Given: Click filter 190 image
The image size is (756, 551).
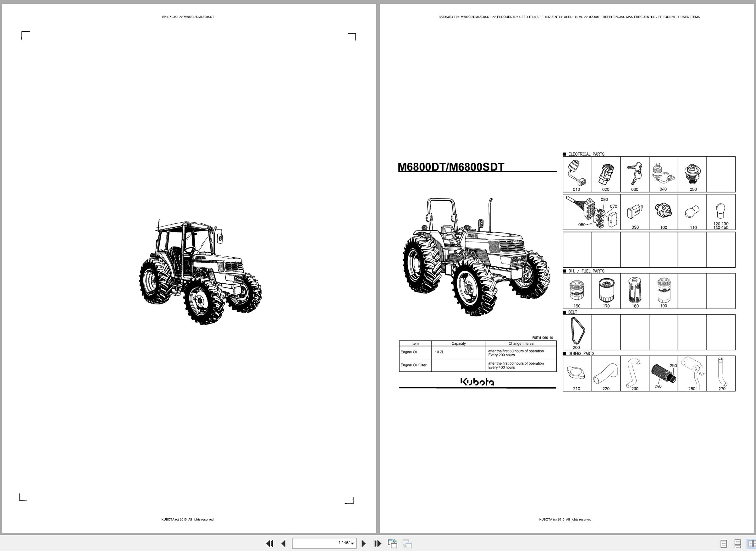Looking at the screenshot, I should 664,290.
